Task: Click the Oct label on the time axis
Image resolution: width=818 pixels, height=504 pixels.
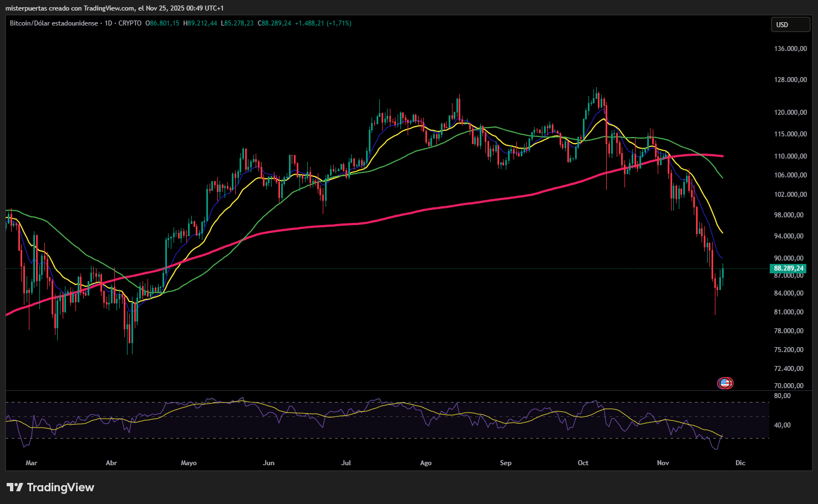Action: pyautogui.click(x=583, y=463)
